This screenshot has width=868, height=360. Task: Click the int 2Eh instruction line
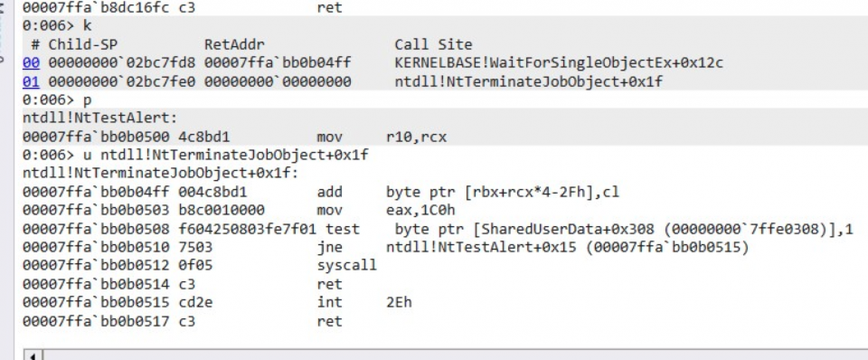click(218, 302)
